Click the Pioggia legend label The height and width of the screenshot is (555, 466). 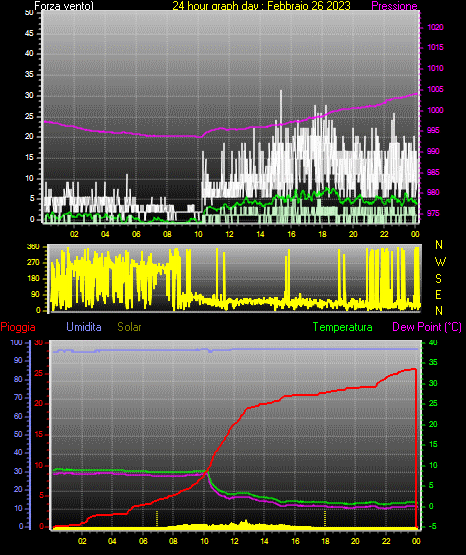[x=18, y=327]
